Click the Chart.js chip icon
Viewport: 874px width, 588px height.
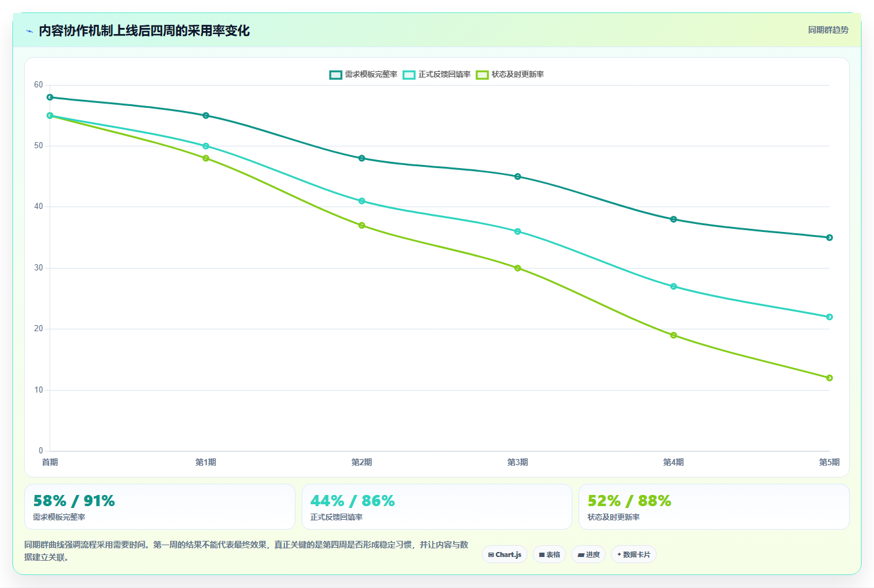pyautogui.click(x=491, y=555)
